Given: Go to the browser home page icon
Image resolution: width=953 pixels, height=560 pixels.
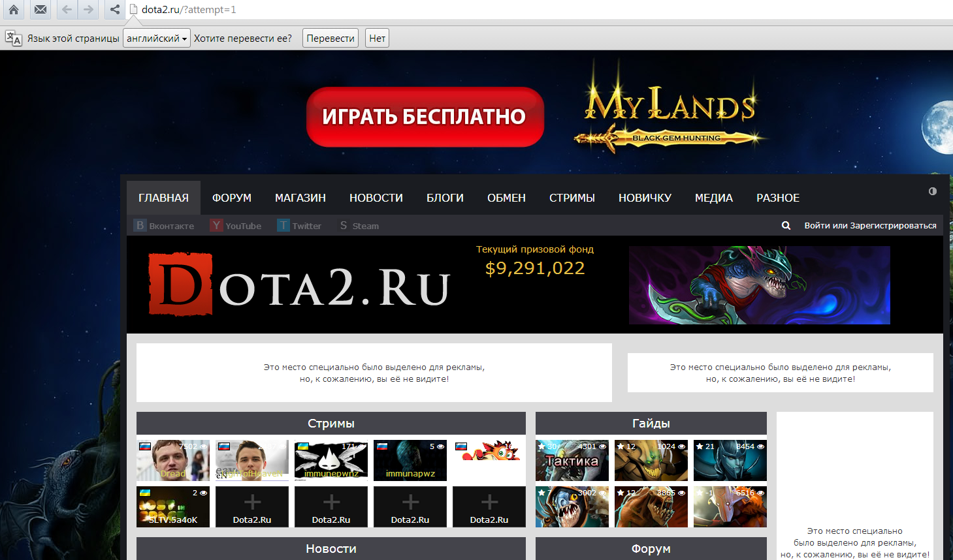Looking at the screenshot, I should 13,10.
